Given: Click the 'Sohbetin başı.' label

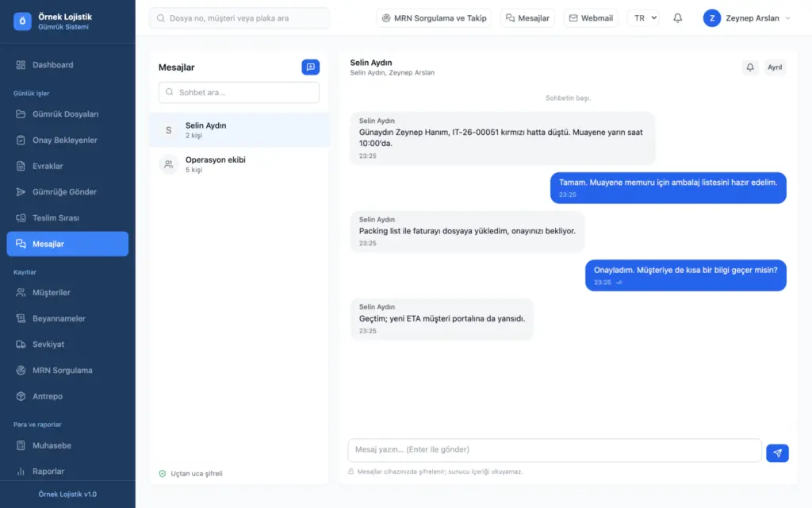Looking at the screenshot, I should [x=568, y=98].
